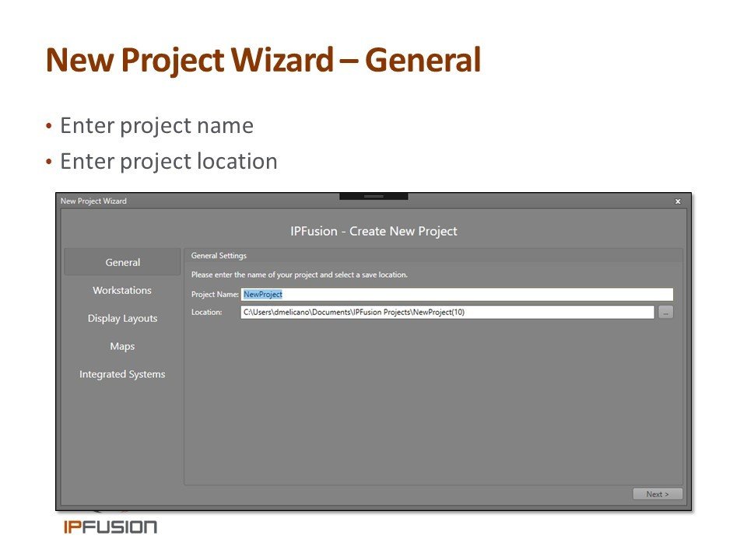This screenshot has width=747, height=560.
Task: Click the top-center docking handle bar
Action: point(373,196)
